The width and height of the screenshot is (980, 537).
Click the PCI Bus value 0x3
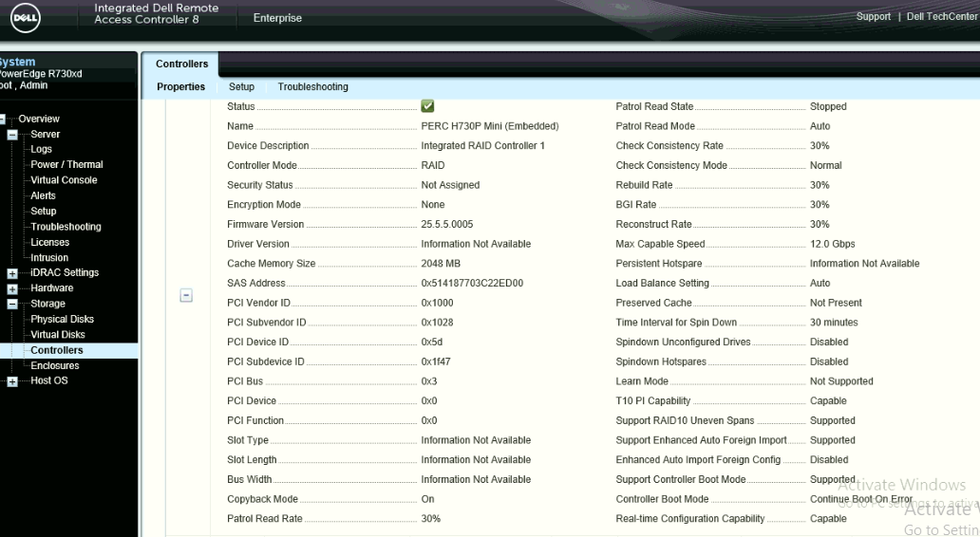tap(429, 381)
